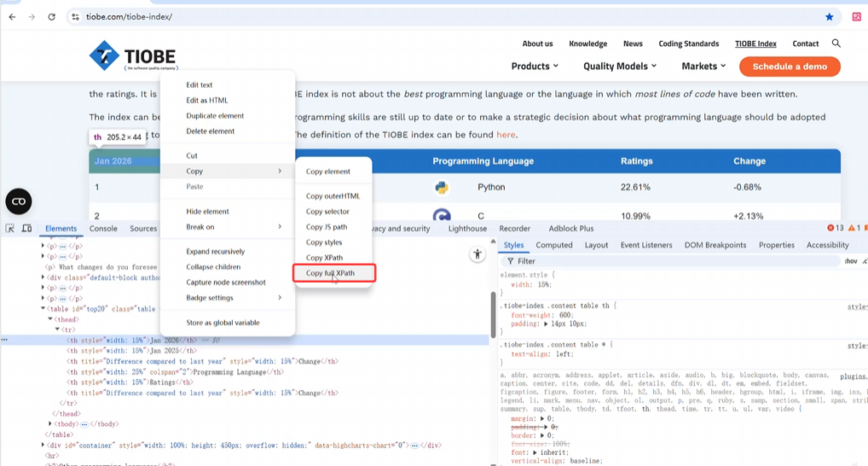Open the Break on submenu

(x=228, y=227)
